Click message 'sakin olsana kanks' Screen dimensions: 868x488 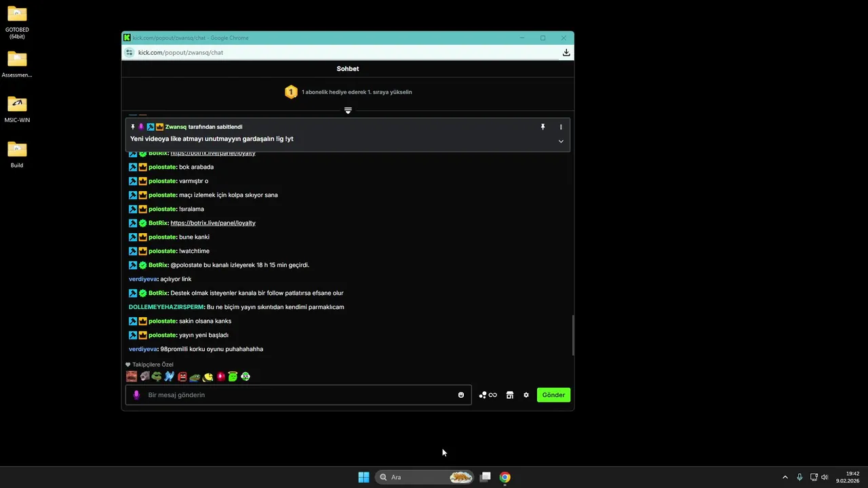pos(205,321)
